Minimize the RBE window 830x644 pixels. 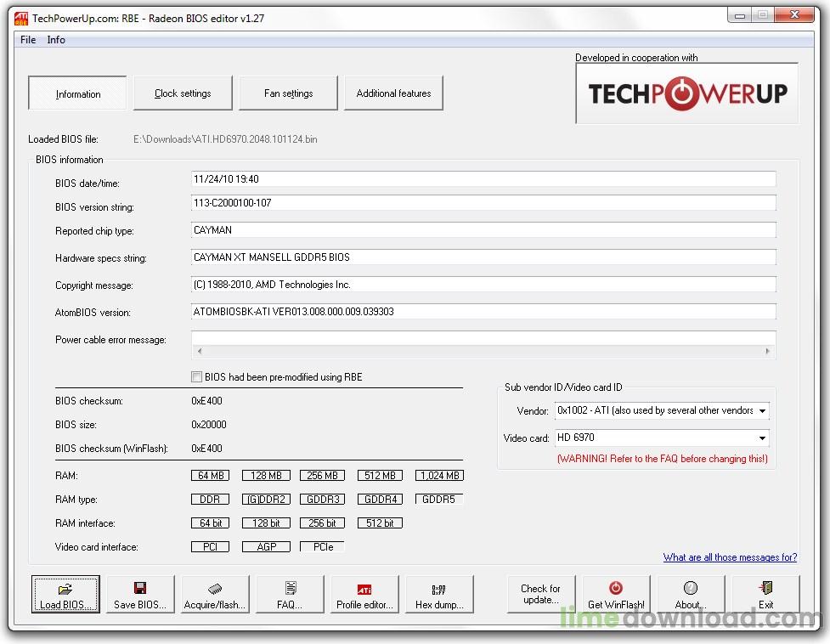point(739,15)
